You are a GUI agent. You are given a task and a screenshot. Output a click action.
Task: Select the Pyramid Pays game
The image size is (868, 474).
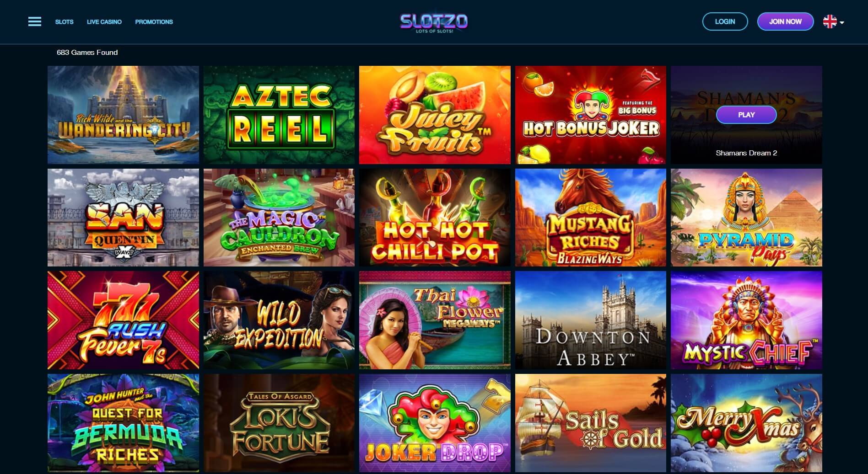(x=746, y=218)
